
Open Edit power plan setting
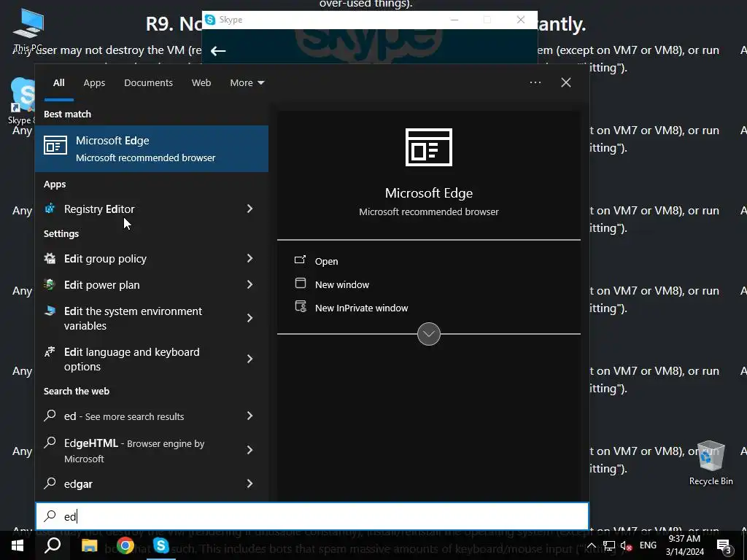[152, 285]
